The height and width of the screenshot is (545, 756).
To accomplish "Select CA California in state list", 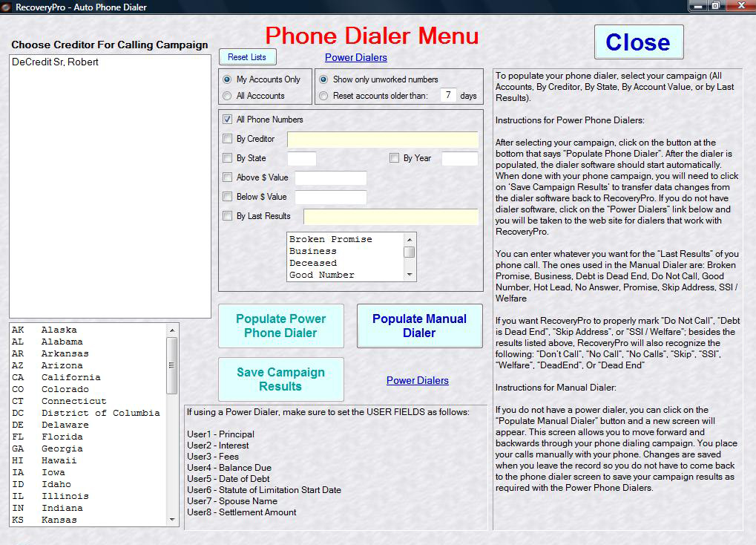I will [x=88, y=377].
